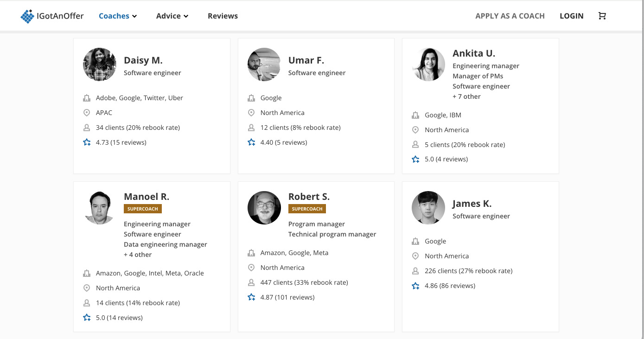The image size is (644, 339).
Task: Click '+ 7 other' in Ankita U. card
Action: click(x=466, y=96)
